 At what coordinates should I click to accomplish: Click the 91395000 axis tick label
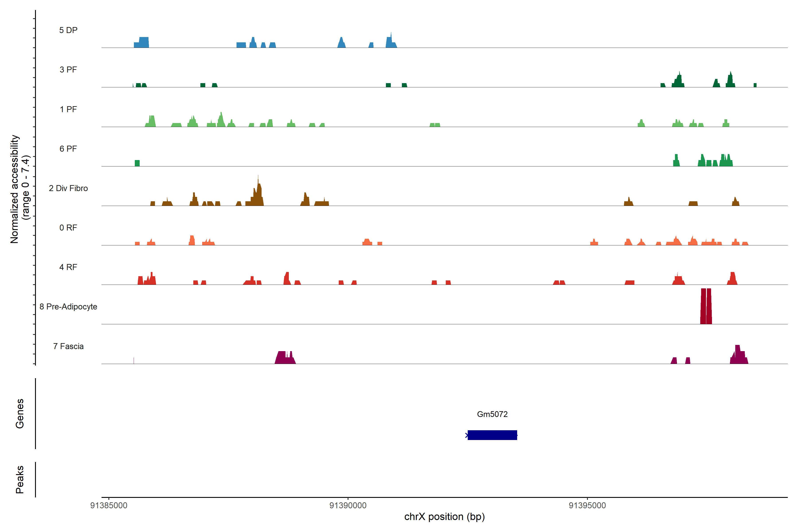point(587,506)
